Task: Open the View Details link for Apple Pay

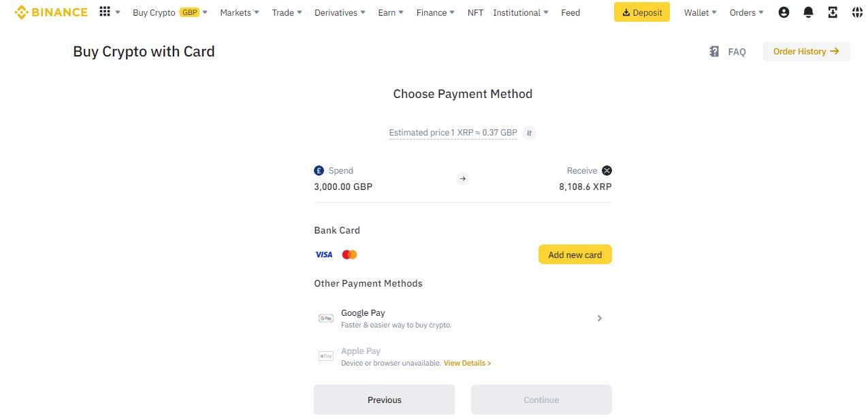Action: point(467,364)
